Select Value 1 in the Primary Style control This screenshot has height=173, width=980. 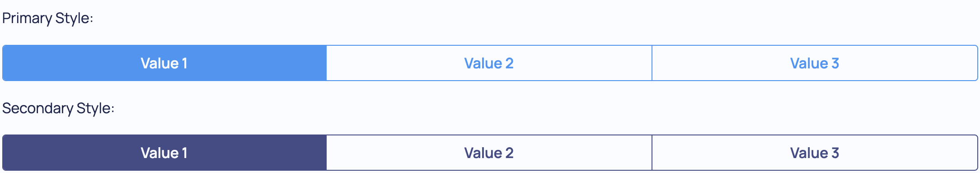click(x=164, y=63)
